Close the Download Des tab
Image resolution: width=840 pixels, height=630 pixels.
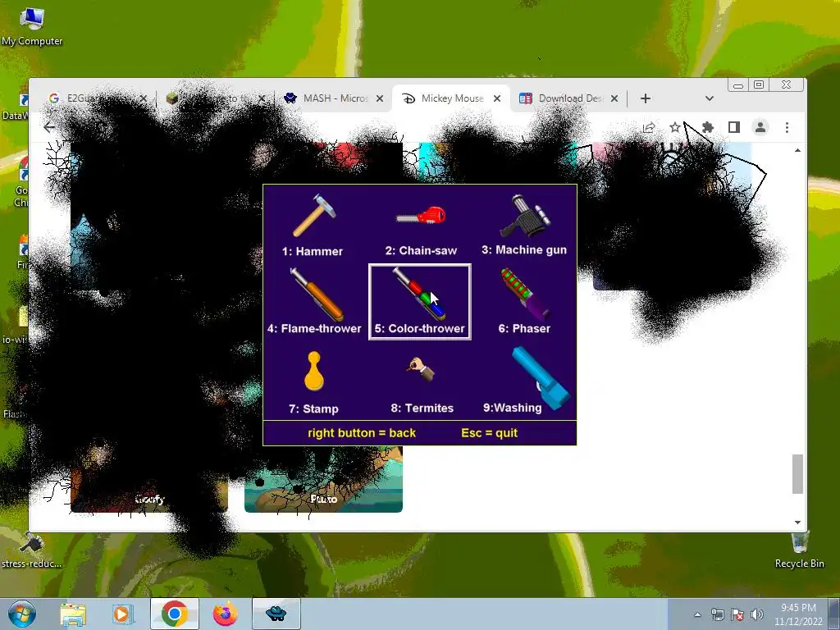point(614,98)
